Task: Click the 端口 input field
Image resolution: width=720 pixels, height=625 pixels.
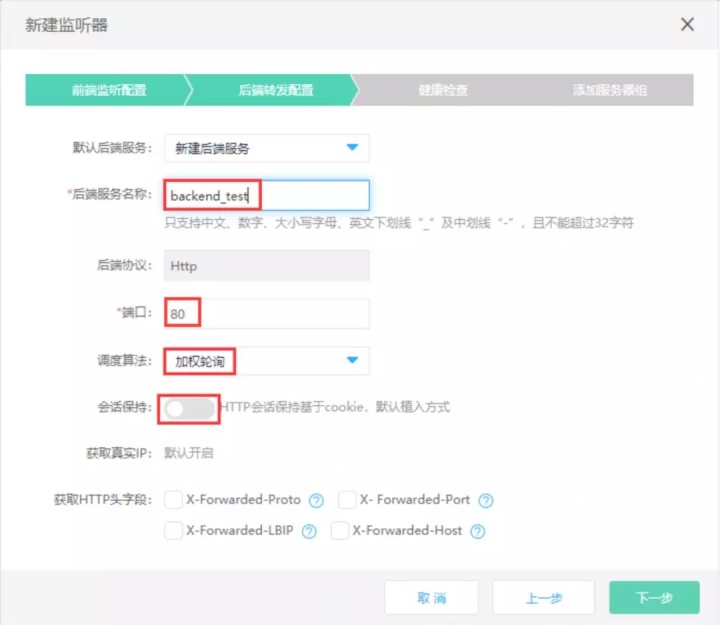Action: 266,313
